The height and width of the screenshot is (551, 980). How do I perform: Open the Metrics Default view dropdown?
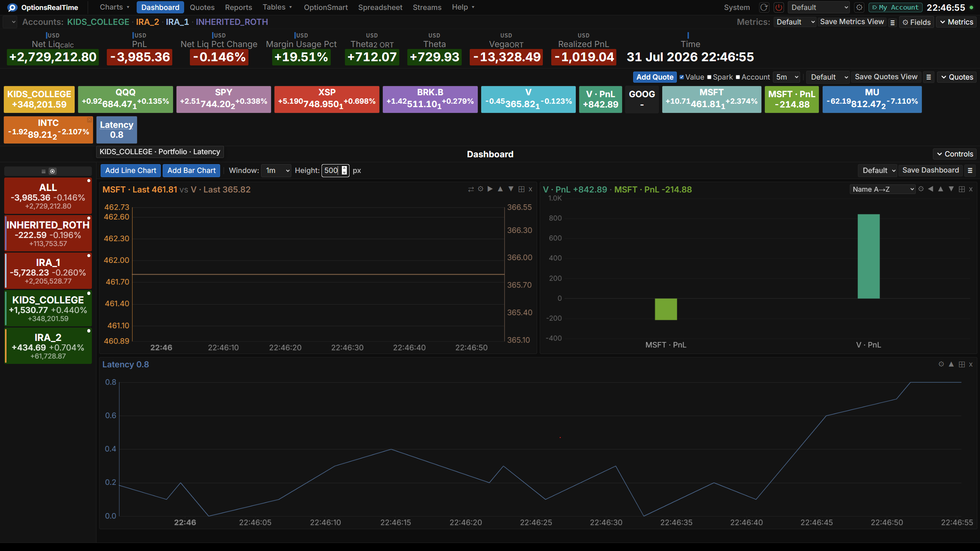[795, 22]
